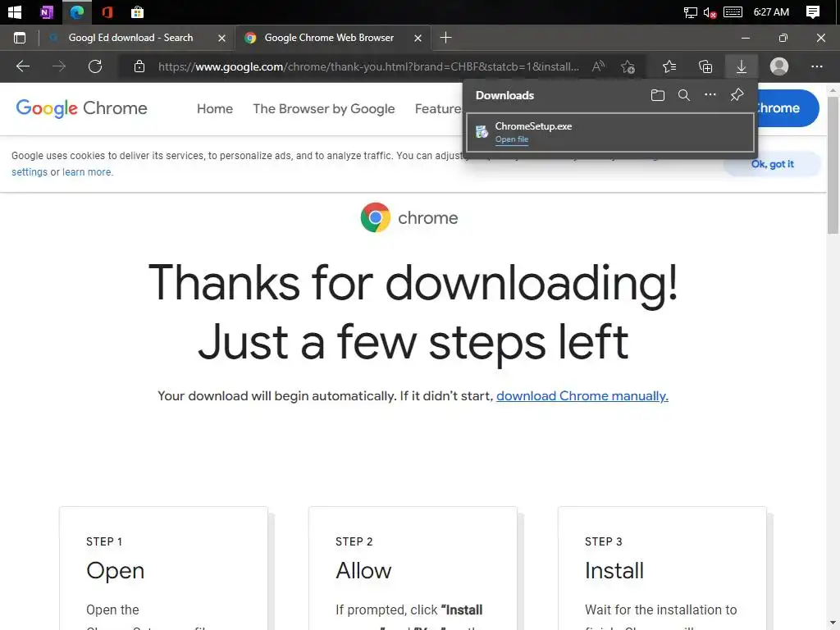This screenshot has height=630, width=840.
Task: Select the Google Chrome Web Browser tab
Action: click(330, 38)
